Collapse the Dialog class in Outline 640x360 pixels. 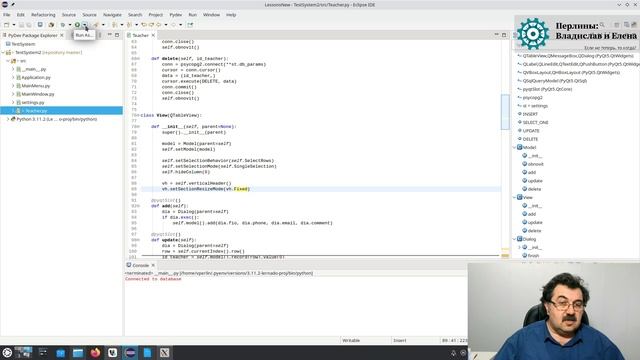point(514,239)
